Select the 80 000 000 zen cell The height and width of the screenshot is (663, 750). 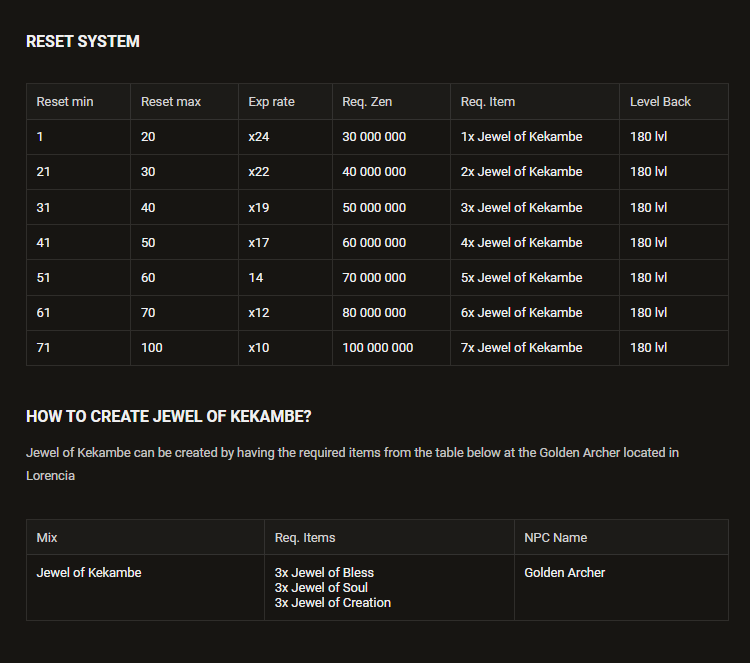point(391,313)
